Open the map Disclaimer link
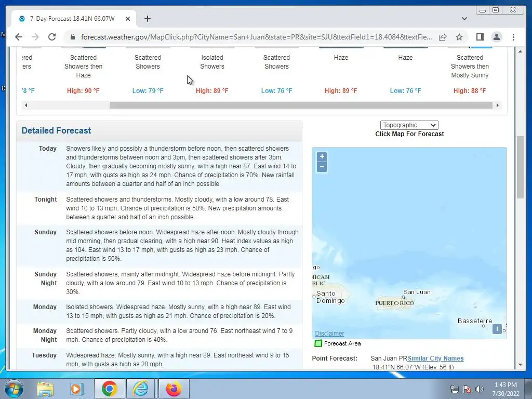The height and width of the screenshot is (399, 532). click(x=329, y=334)
